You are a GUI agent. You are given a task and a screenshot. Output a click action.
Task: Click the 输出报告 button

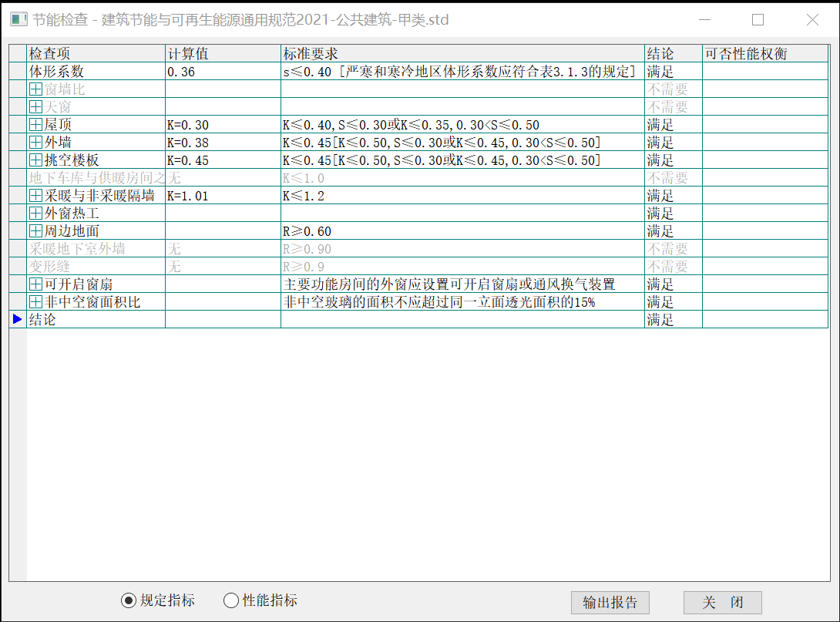(610, 603)
